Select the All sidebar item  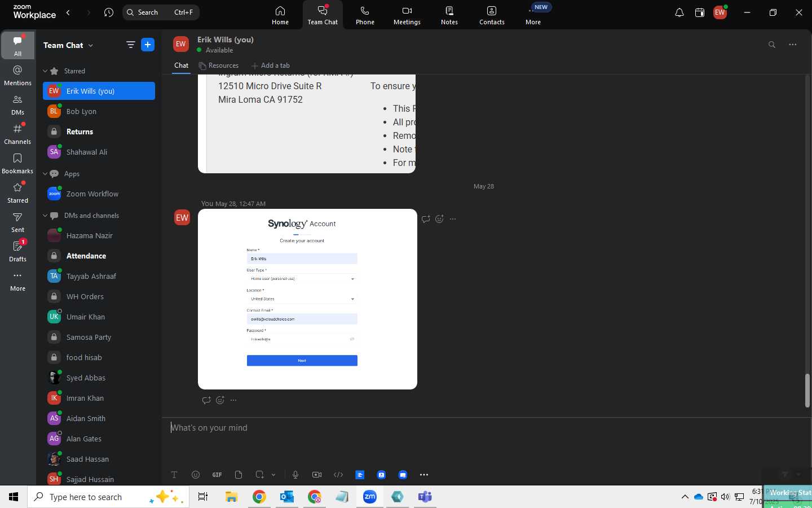[x=18, y=45]
